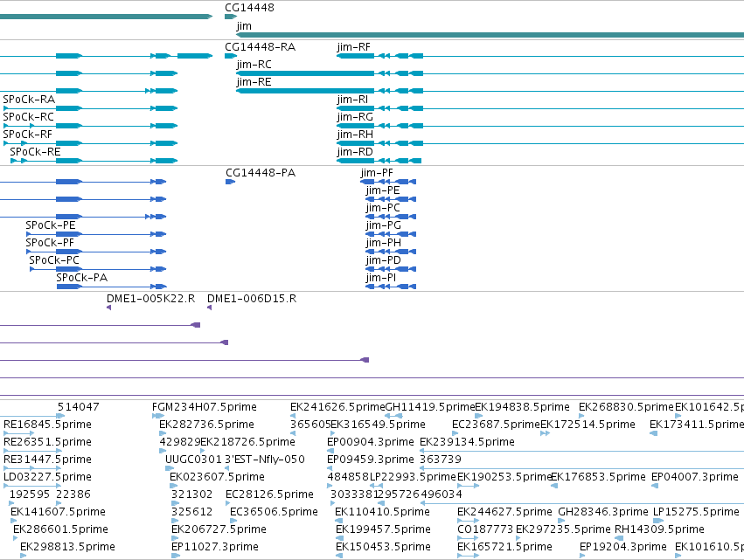Select the EC28126.5prime EST label
The image size is (744, 560).
coord(269,495)
